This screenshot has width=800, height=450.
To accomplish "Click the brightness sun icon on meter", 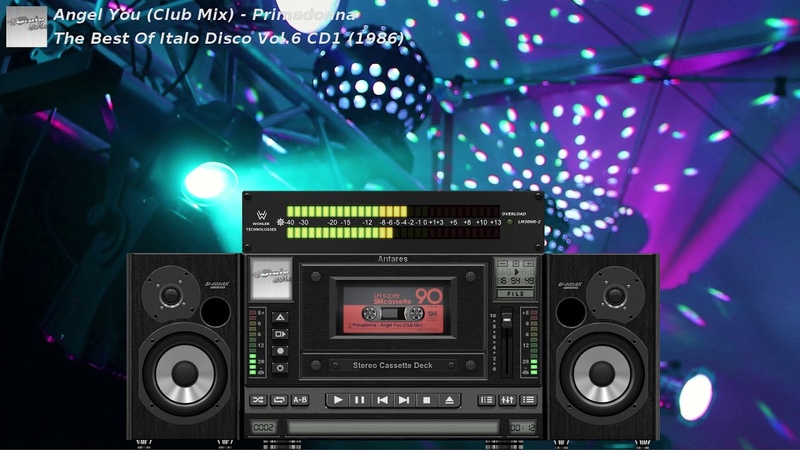I will (280, 222).
